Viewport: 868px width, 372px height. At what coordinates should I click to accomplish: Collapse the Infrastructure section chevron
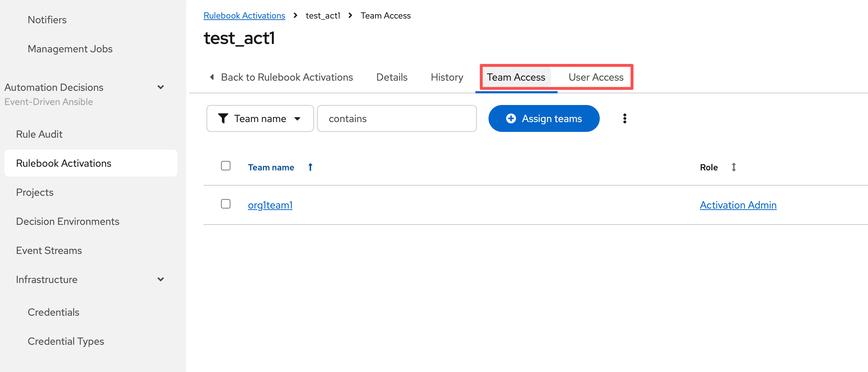(x=161, y=279)
